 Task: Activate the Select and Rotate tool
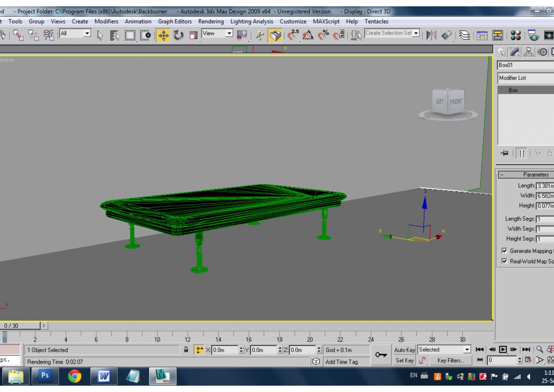pyautogui.click(x=179, y=35)
